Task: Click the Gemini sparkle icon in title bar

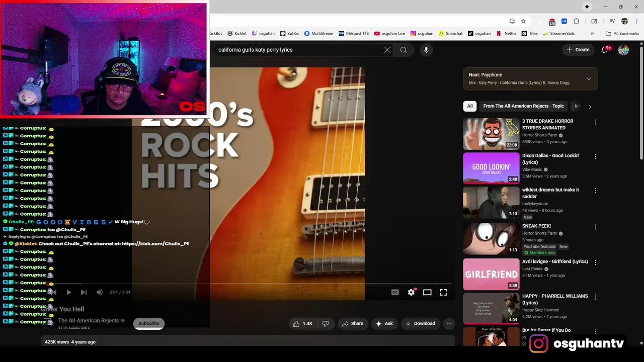Action: click(587, 7)
